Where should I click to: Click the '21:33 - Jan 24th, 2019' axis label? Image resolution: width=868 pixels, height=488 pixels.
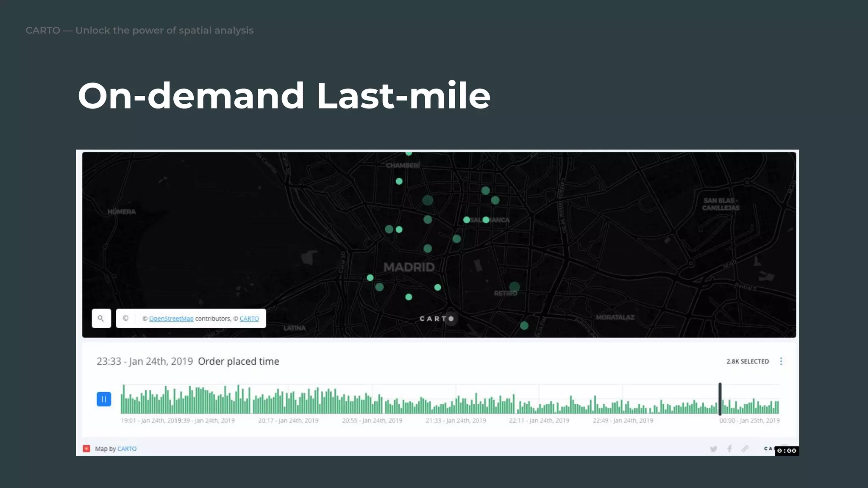(456, 421)
